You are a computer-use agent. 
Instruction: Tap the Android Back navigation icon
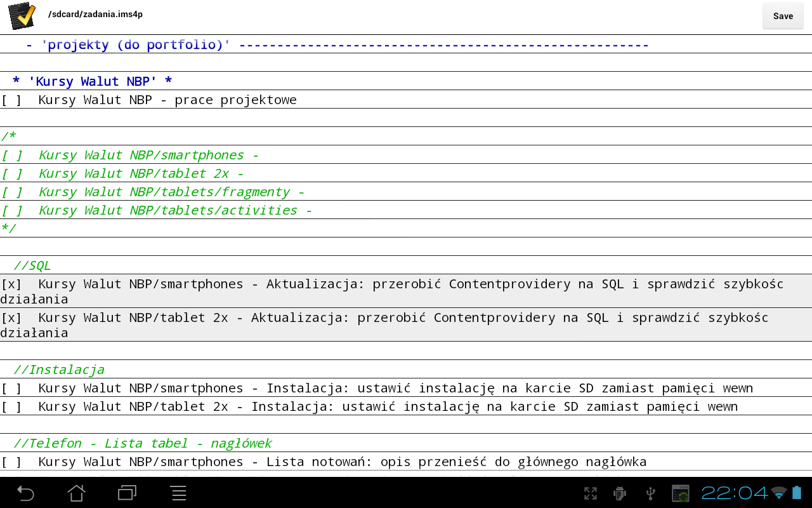point(25,493)
